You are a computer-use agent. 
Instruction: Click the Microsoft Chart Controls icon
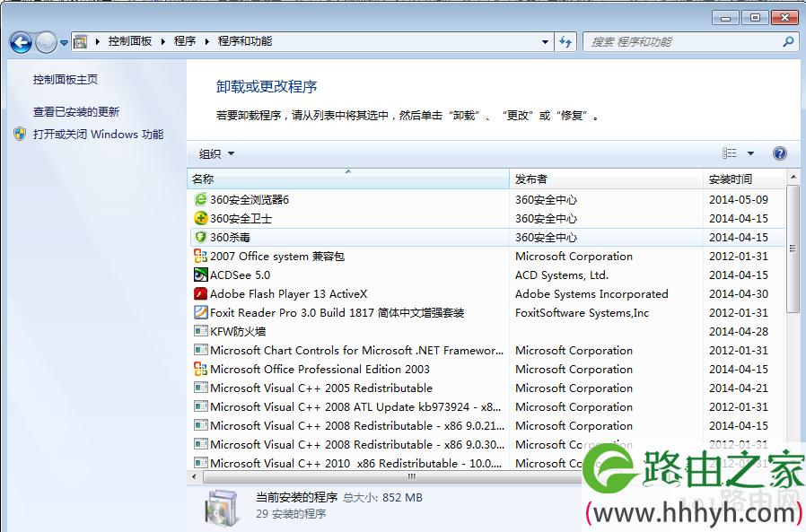click(200, 350)
